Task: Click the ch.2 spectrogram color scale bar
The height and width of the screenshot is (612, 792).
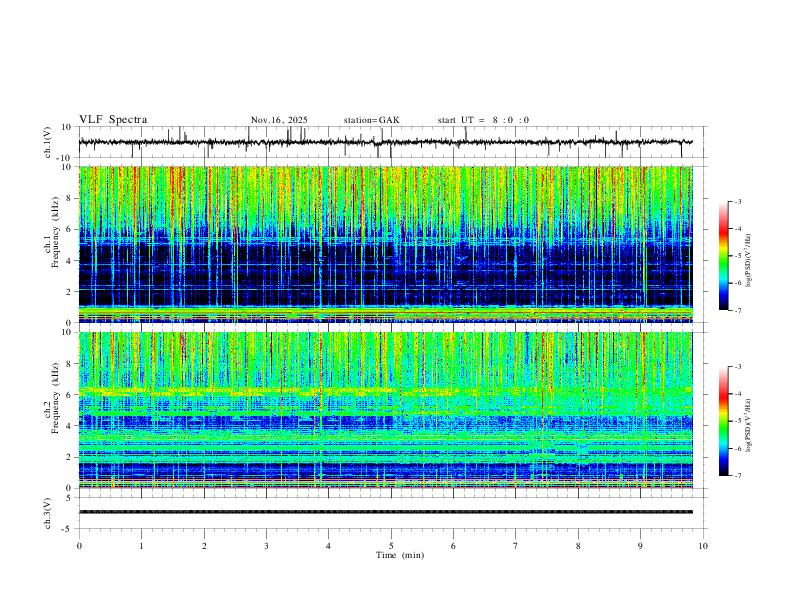Action: click(x=724, y=421)
